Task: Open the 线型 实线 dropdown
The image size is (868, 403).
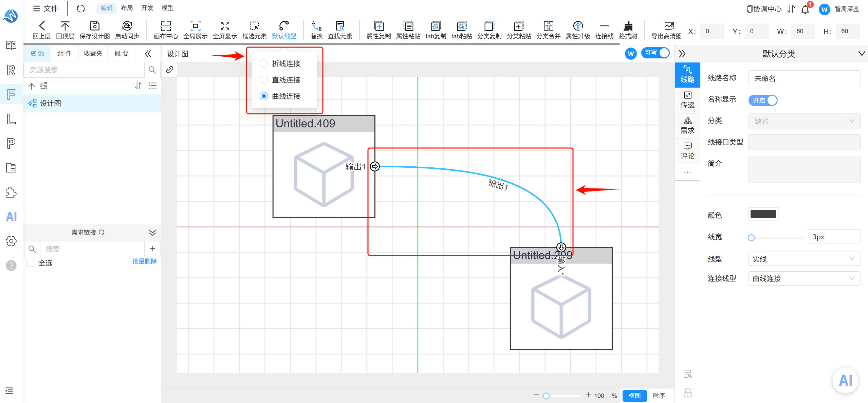Action: pyautogui.click(x=804, y=259)
